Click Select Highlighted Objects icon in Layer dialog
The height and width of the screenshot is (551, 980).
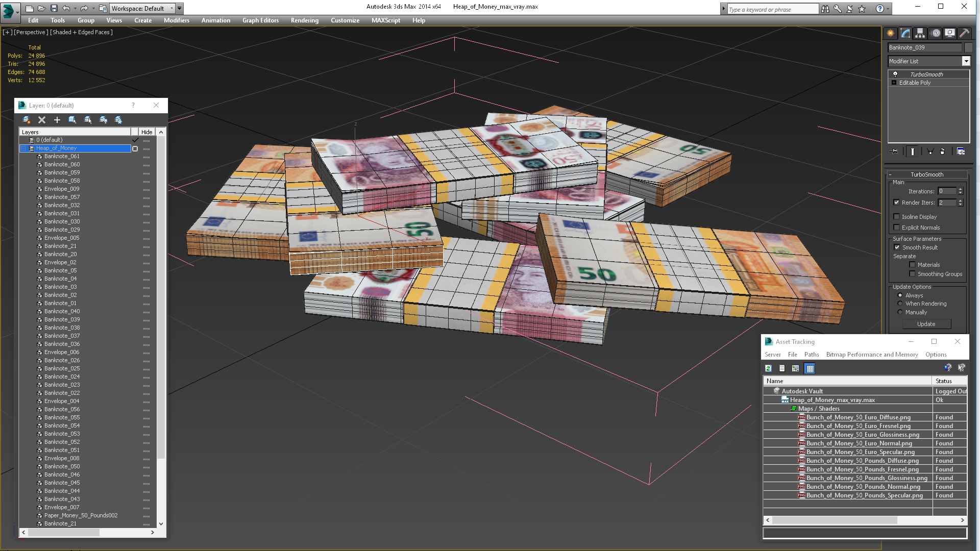tap(72, 120)
